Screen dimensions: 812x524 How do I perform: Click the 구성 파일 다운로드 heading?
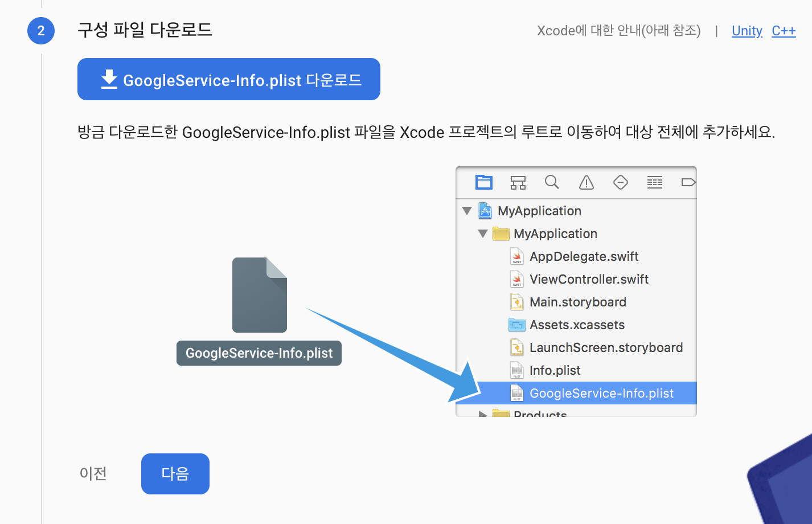pos(145,30)
